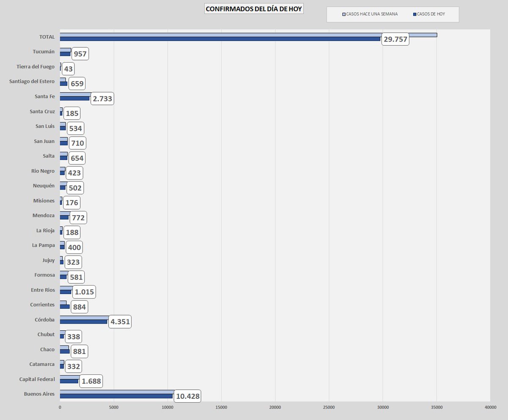Select the Salta axis label
The image size is (508, 420).
(49, 156)
